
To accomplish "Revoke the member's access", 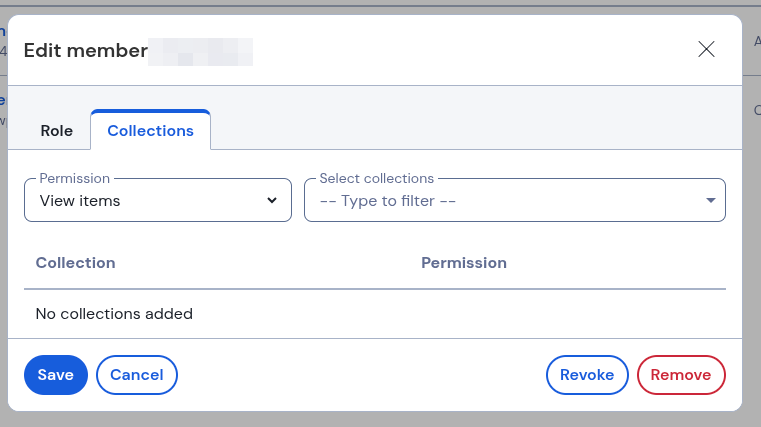I will pyautogui.click(x=587, y=375).
